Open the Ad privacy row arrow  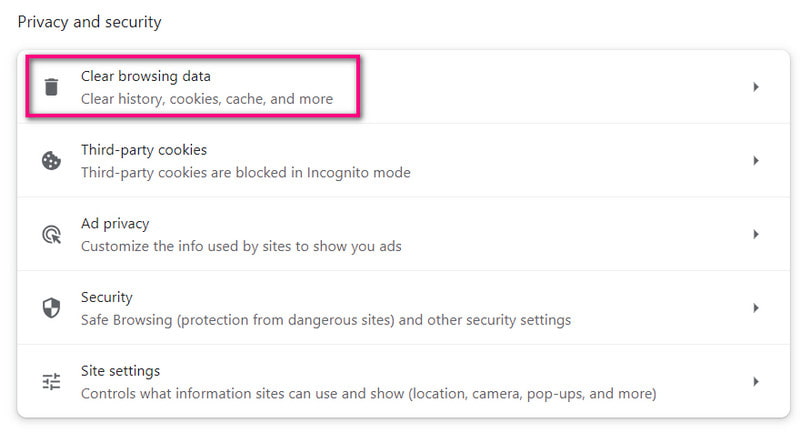pyautogui.click(x=756, y=234)
